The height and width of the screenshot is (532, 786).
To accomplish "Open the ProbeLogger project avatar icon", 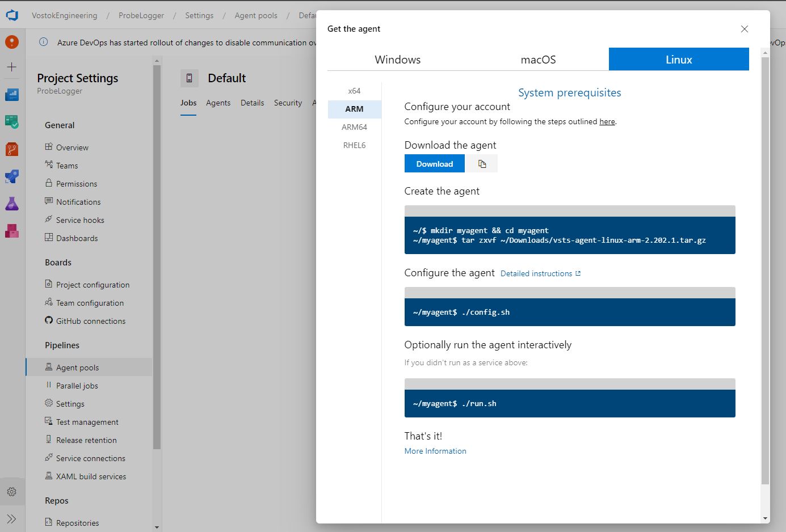I will coord(12,42).
